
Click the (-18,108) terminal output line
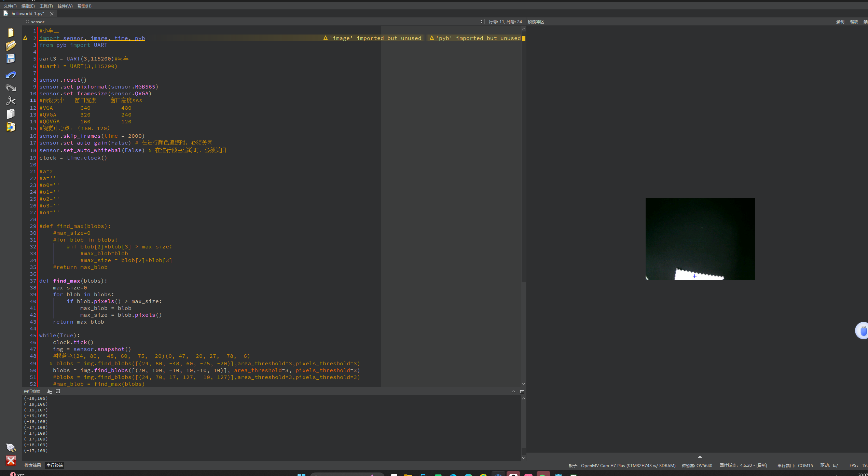coord(36,422)
